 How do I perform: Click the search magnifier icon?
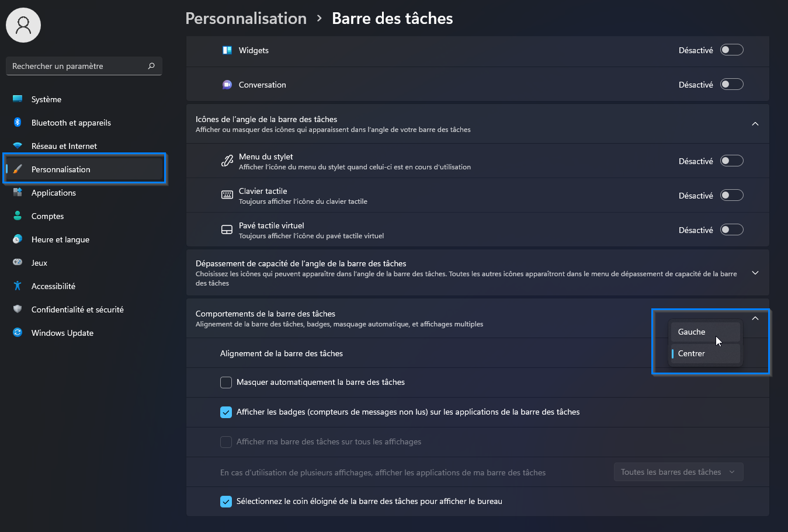pyautogui.click(x=151, y=66)
